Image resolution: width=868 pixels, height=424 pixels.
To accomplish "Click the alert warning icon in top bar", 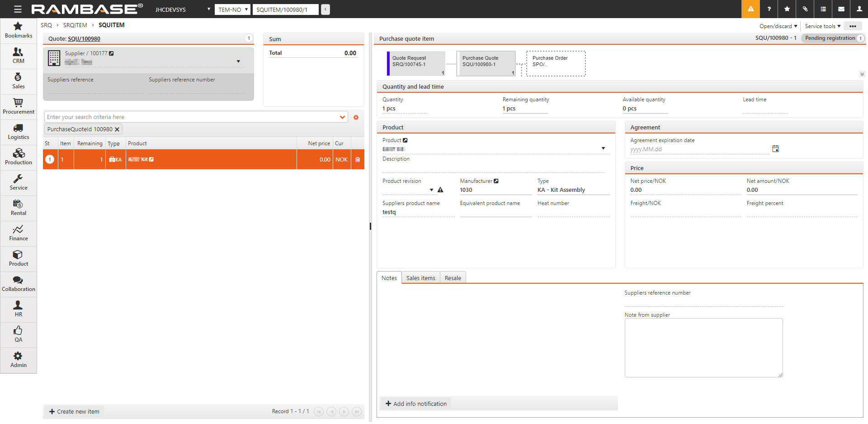I will pos(750,9).
